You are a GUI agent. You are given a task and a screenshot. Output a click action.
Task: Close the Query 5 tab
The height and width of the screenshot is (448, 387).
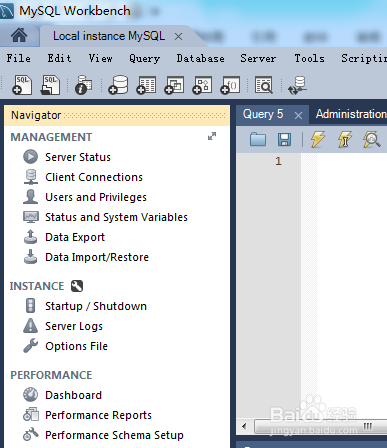(298, 115)
